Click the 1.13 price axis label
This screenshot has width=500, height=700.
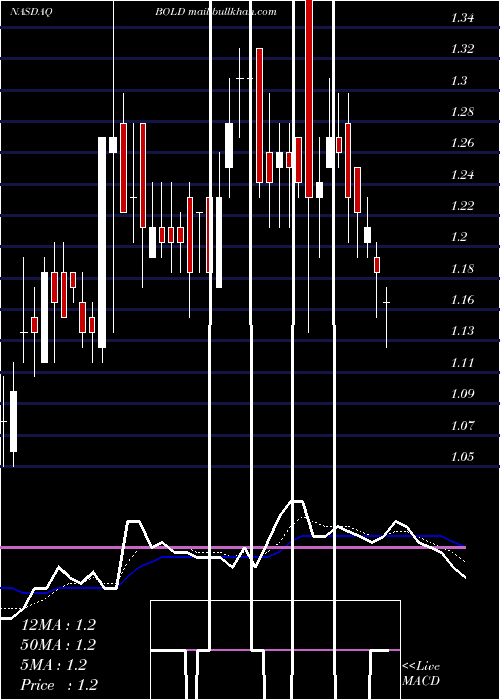(x=462, y=331)
